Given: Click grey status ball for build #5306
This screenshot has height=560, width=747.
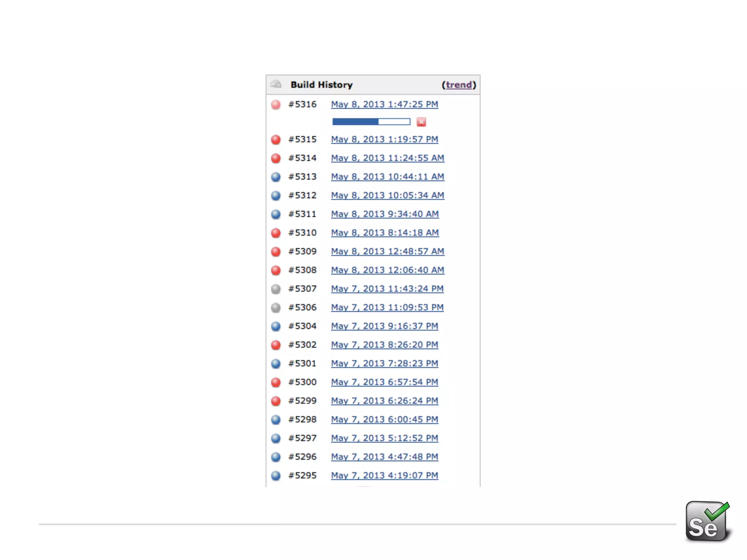Looking at the screenshot, I should coord(276,308).
